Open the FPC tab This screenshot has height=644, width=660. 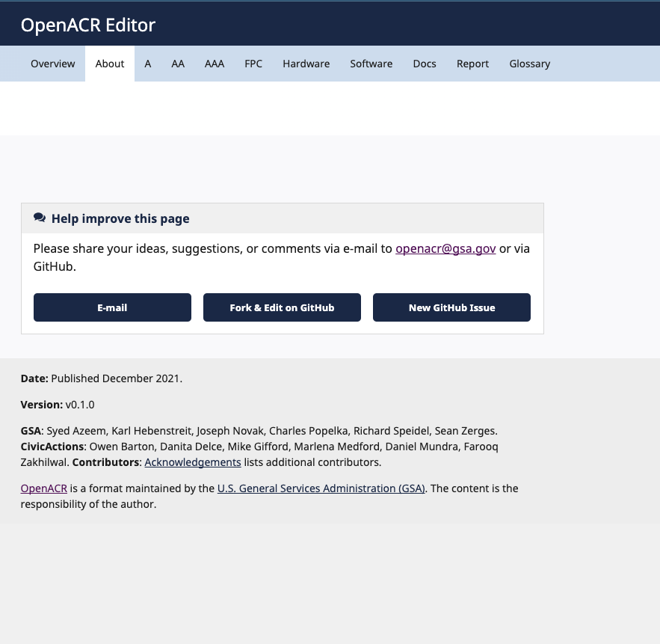coord(253,64)
